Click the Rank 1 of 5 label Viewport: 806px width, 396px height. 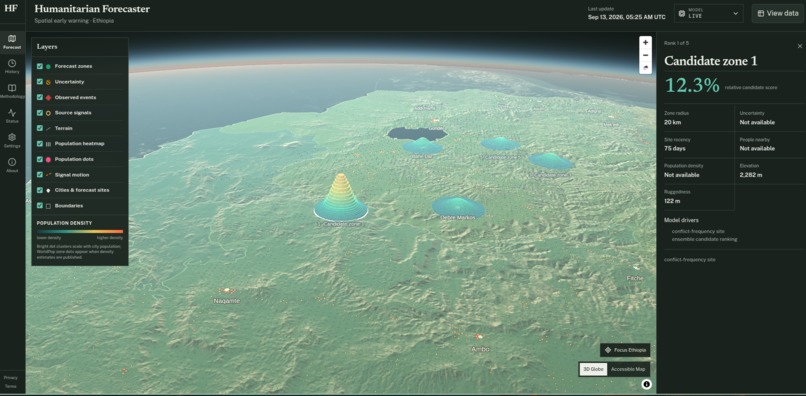(676, 43)
